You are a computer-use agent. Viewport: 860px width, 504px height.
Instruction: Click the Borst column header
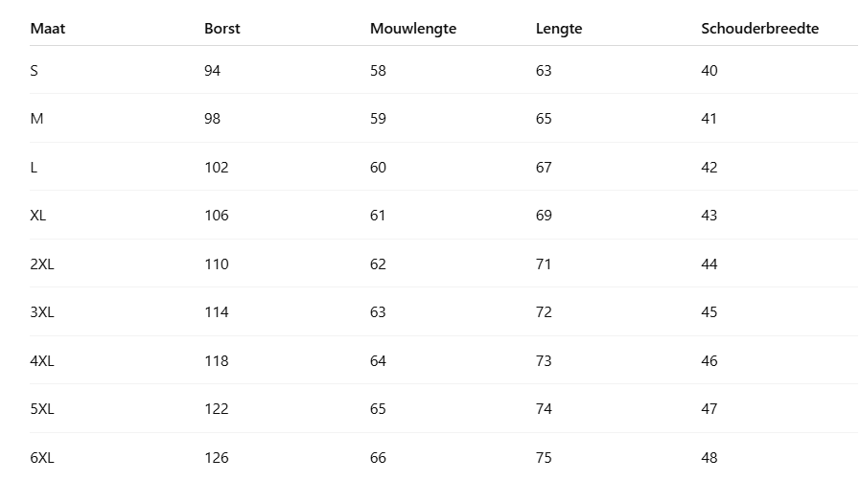tap(222, 29)
